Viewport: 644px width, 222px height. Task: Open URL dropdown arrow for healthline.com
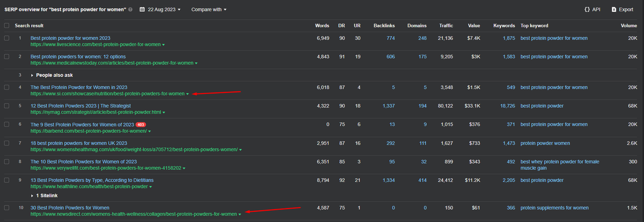coord(151,187)
